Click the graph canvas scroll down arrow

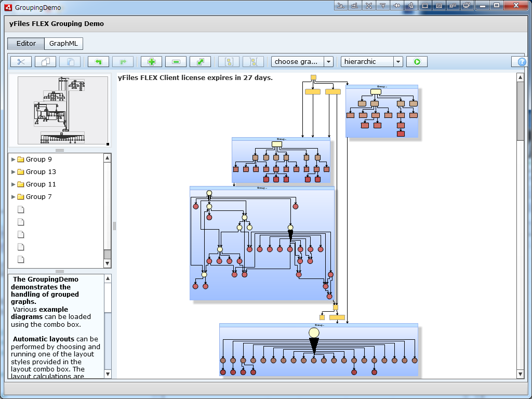pyautogui.click(x=521, y=374)
